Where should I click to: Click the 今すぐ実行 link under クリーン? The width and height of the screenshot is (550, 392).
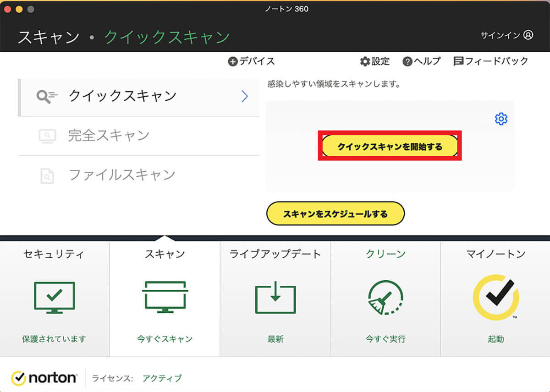[x=385, y=339]
